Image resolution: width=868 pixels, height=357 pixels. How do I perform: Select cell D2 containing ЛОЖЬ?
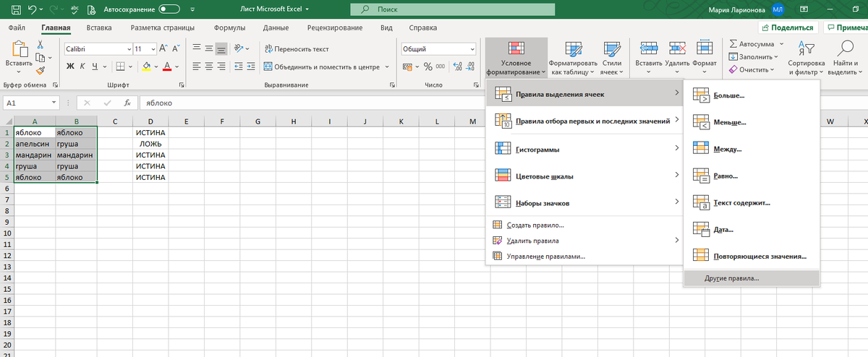pyautogui.click(x=150, y=144)
